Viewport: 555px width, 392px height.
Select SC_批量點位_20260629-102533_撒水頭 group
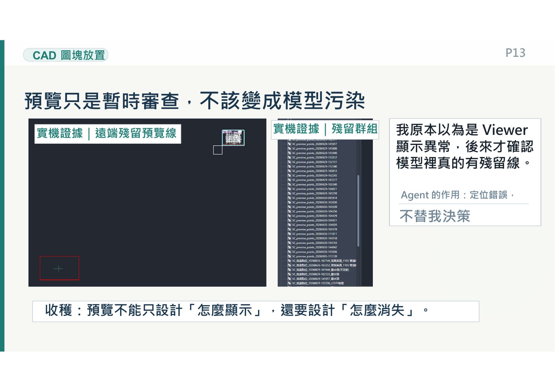point(316,275)
